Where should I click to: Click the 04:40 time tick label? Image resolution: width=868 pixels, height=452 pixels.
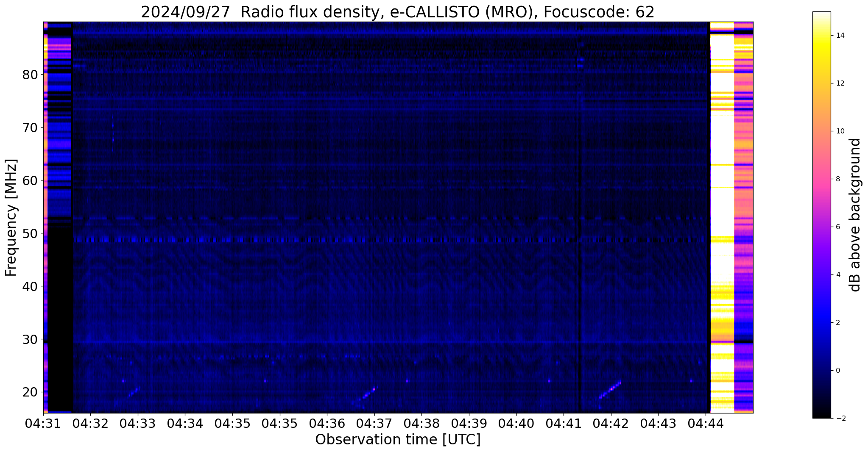tap(516, 423)
